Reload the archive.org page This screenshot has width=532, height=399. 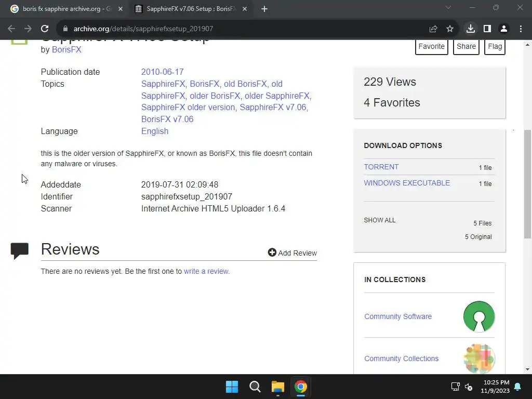pyautogui.click(x=45, y=29)
